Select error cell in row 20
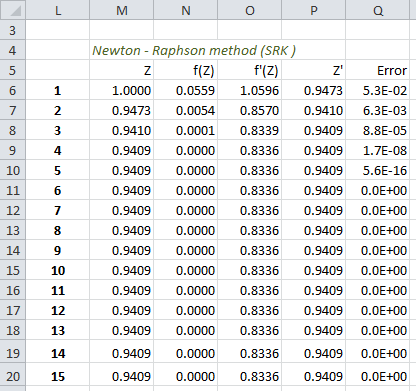Image resolution: width=416 pixels, height=391 pixels. [378, 376]
